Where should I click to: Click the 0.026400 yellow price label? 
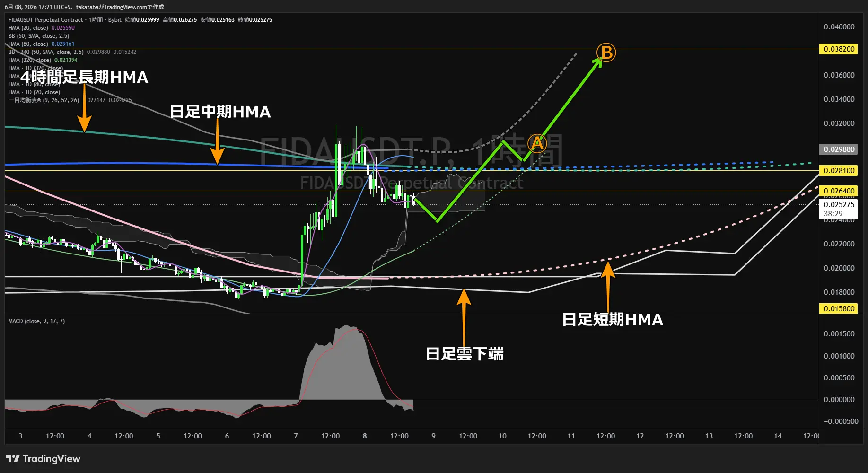point(839,191)
